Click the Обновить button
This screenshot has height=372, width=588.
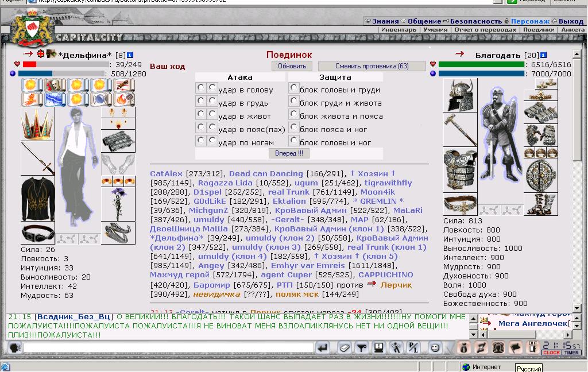(x=292, y=66)
